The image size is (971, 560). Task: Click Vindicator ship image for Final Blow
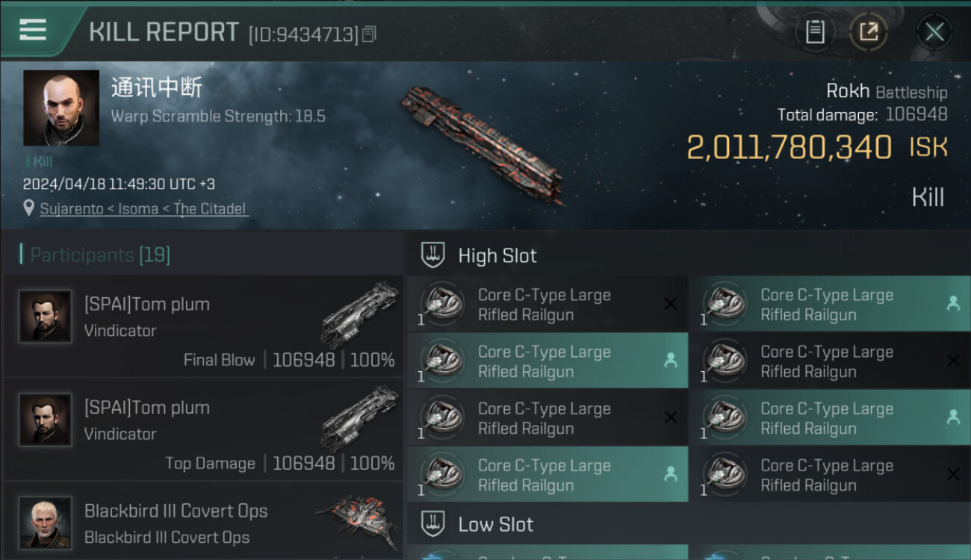click(359, 314)
